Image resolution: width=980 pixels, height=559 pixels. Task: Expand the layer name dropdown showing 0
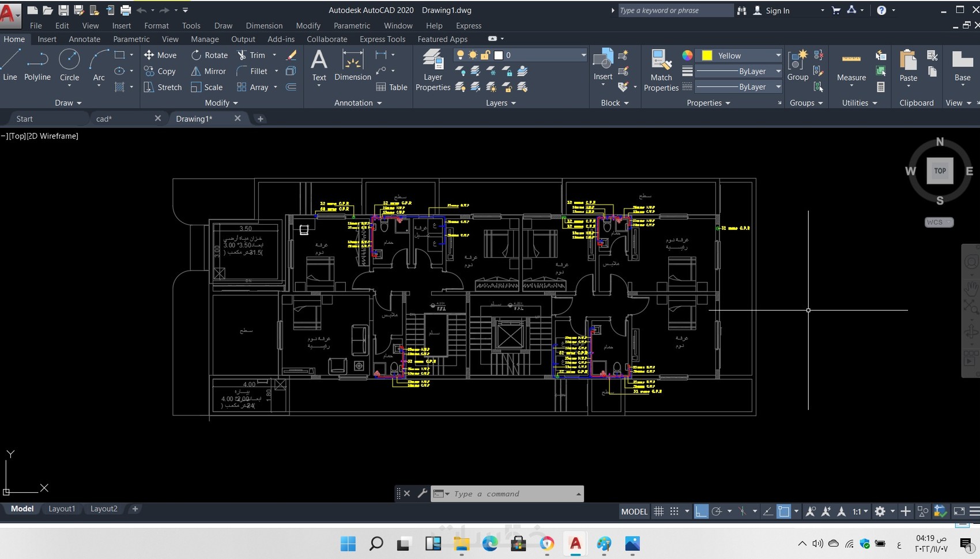[x=583, y=55]
